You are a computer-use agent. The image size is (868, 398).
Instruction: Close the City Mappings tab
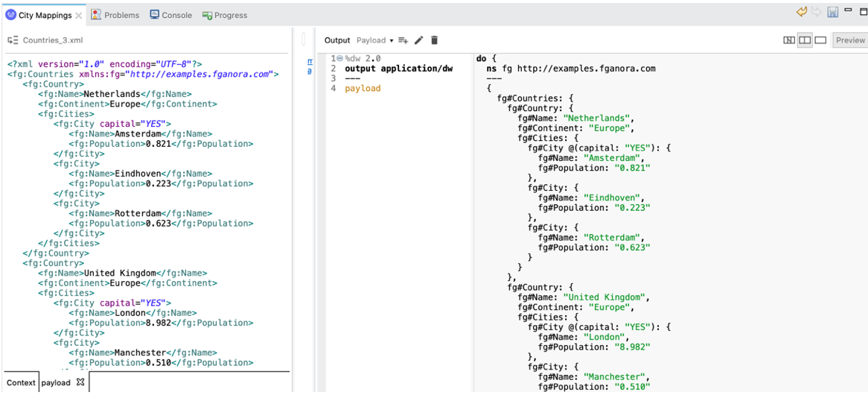pos(79,15)
